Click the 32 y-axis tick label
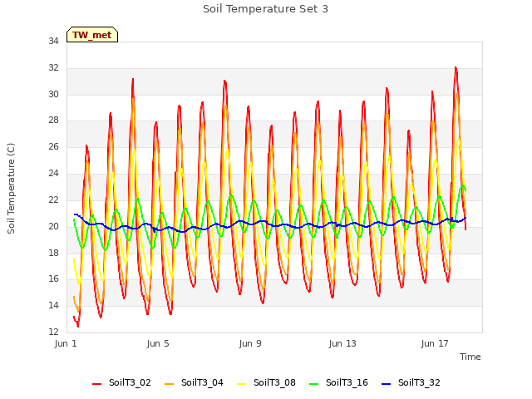532x399 pixels. [x=53, y=68]
